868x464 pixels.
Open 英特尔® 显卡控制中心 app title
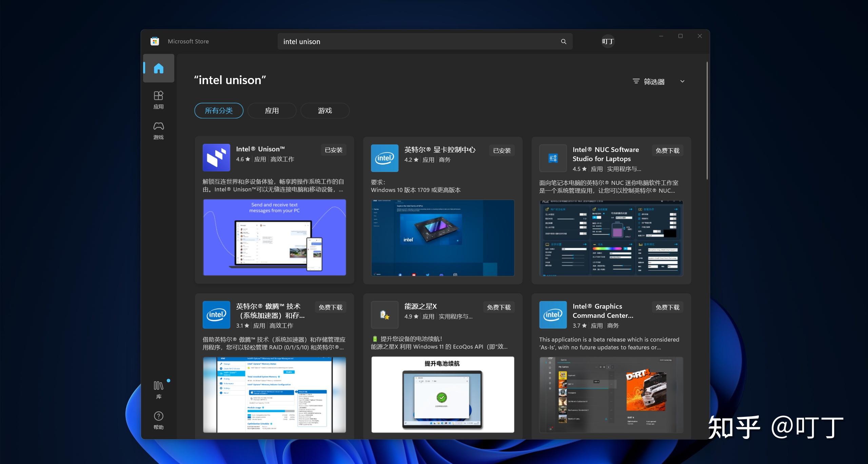coord(439,149)
